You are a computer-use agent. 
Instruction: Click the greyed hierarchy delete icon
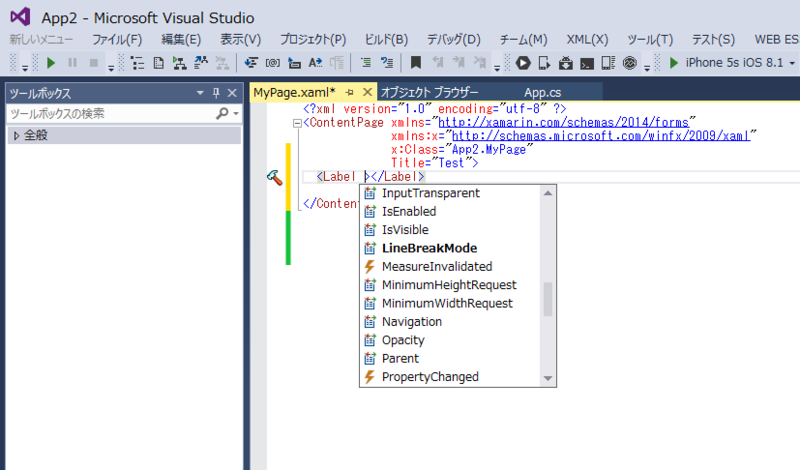(222, 63)
